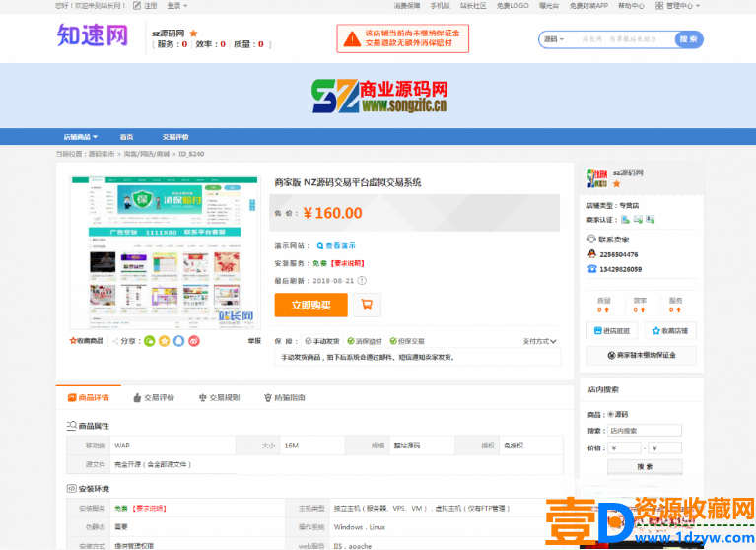Select the 担保交易 guarantee option
The height and width of the screenshot is (550, 756).
coord(405,341)
